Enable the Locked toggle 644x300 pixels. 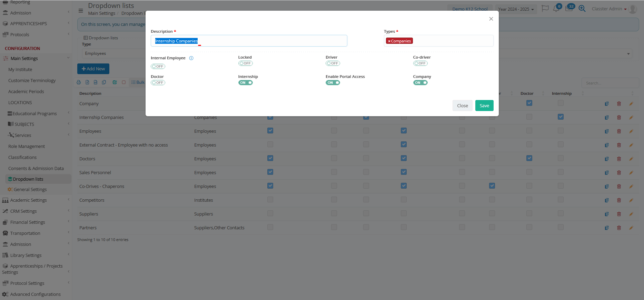click(245, 63)
